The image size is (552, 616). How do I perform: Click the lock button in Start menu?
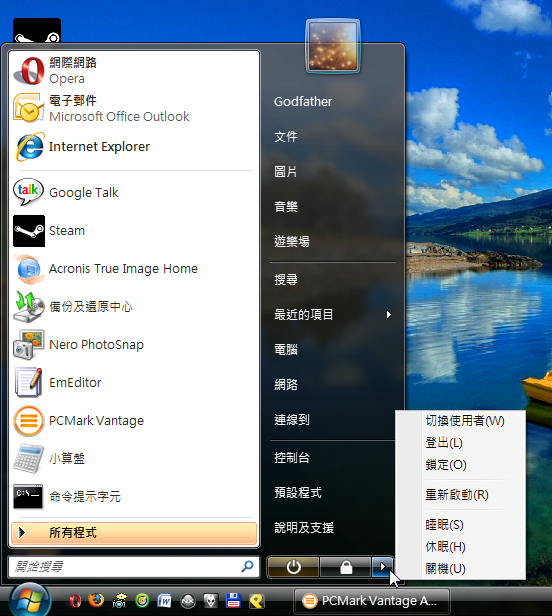tap(346, 567)
